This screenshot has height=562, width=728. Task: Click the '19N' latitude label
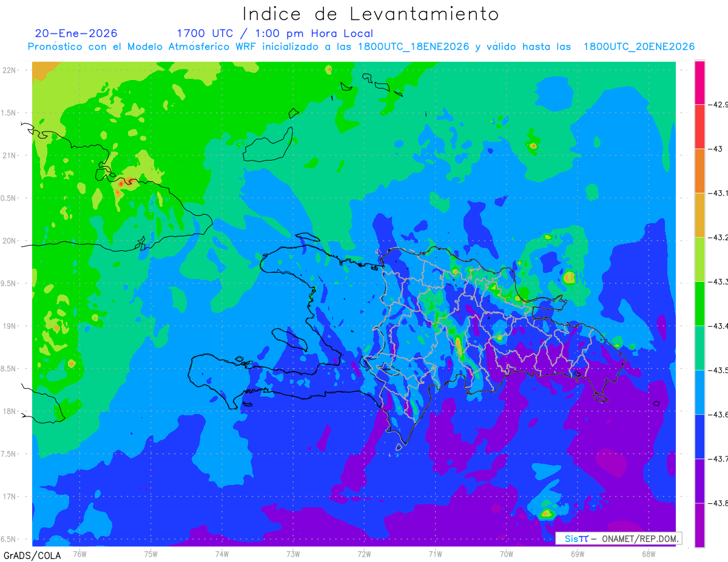click(x=10, y=326)
